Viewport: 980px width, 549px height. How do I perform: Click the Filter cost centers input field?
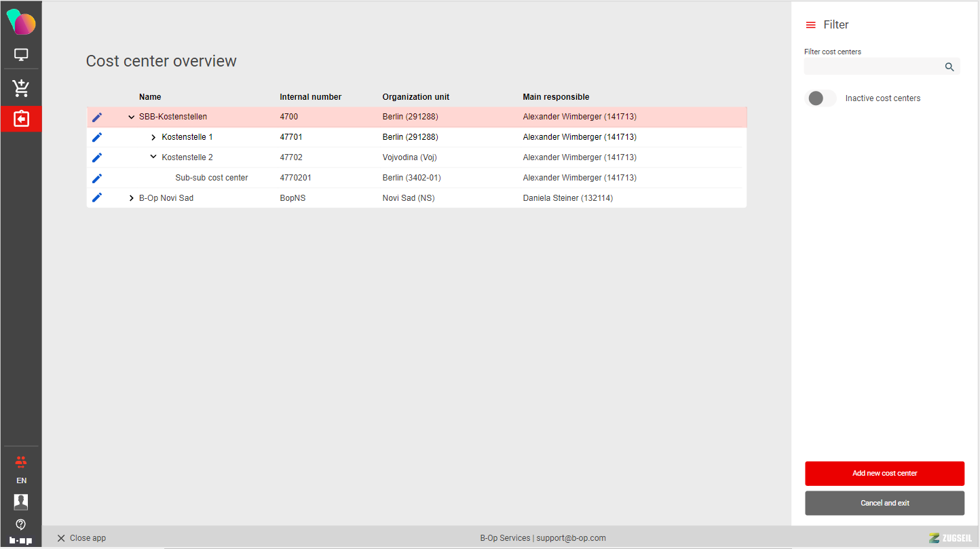pyautogui.click(x=872, y=67)
